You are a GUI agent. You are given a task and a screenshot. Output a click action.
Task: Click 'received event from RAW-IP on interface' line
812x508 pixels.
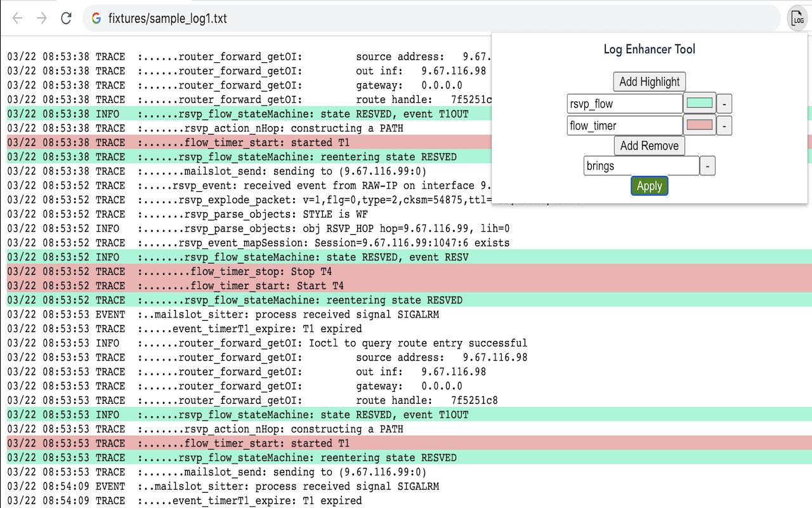pyautogui.click(x=249, y=185)
